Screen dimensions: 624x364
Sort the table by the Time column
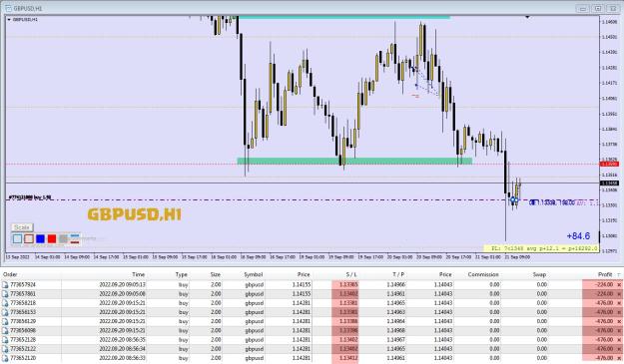pos(138,274)
